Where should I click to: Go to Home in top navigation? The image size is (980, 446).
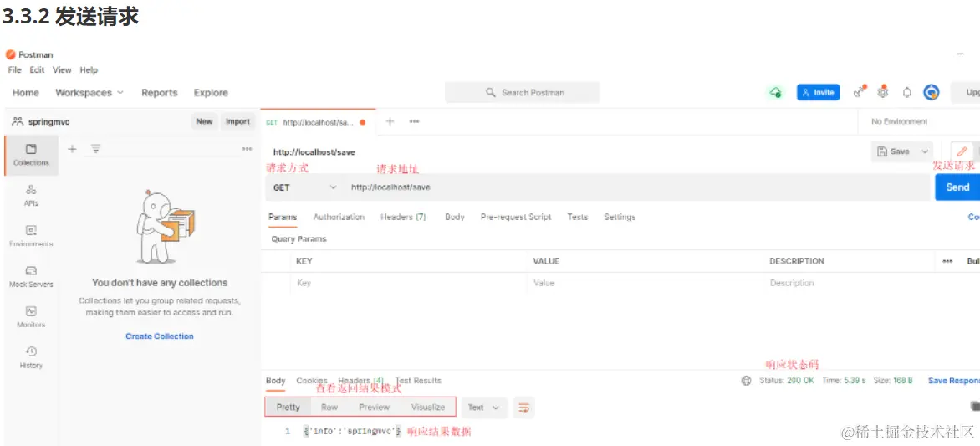pos(26,93)
